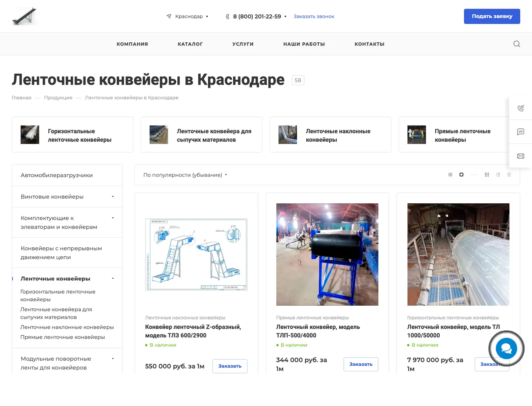Open the Z-shaped conveyor drawing thumbnail

(196, 255)
